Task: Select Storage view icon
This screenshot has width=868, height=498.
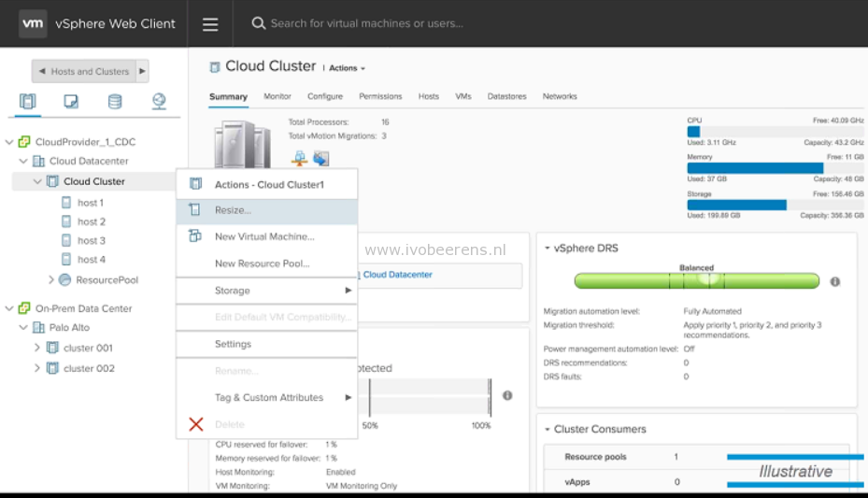Action: pyautogui.click(x=115, y=101)
